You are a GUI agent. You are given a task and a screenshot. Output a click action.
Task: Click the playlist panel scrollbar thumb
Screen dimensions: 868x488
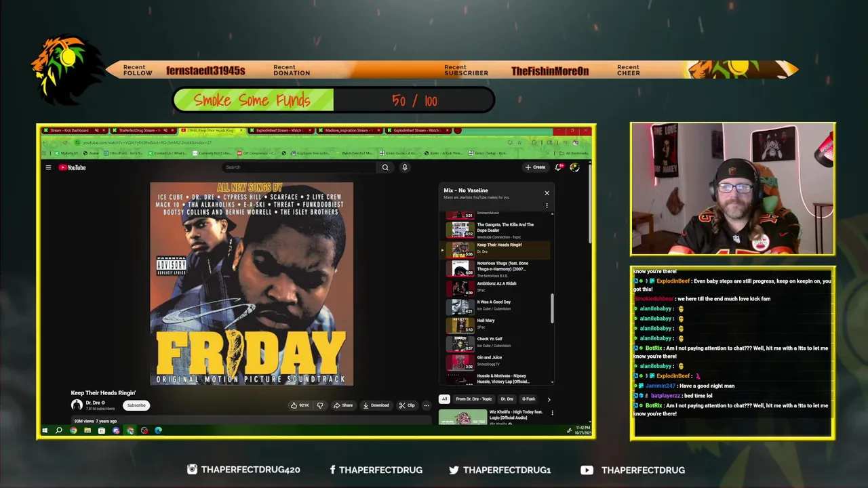[x=552, y=308]
